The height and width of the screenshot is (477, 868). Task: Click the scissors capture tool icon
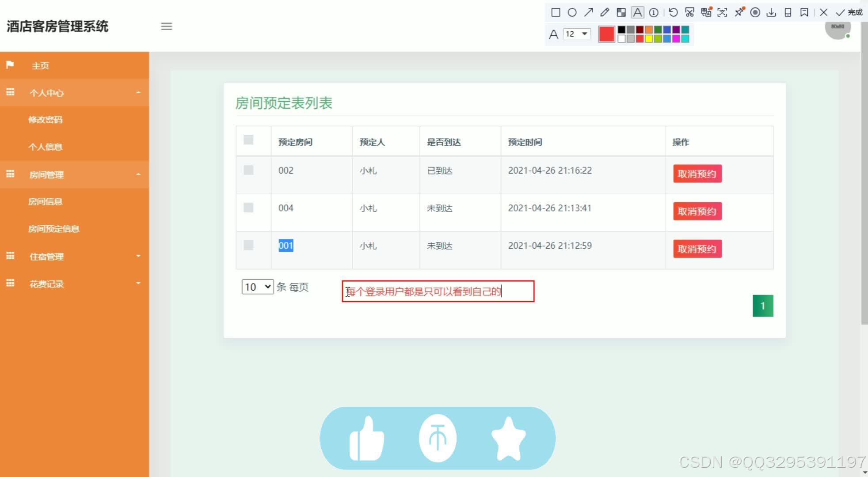pyautogui.click(x=689, y=12)
